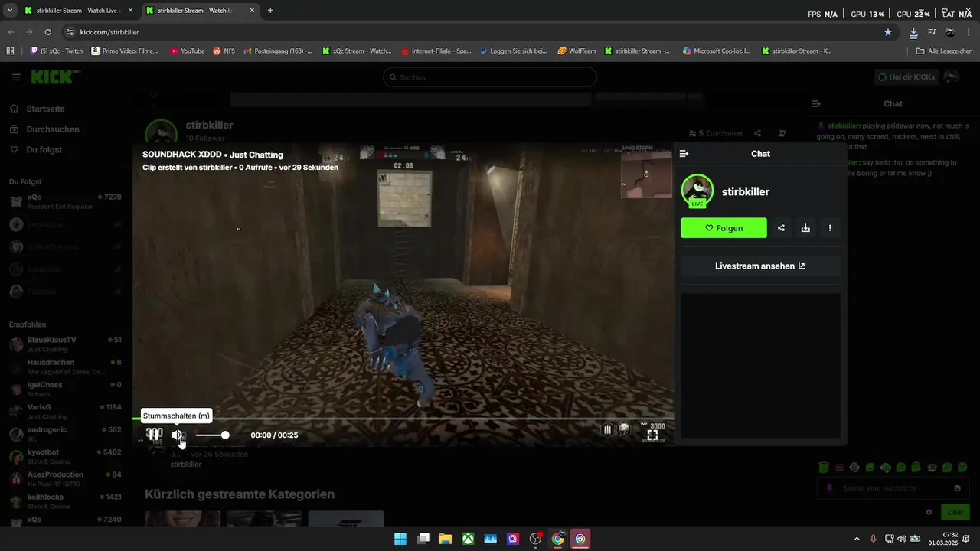980x551 pixels.
Task: Go back to previous page
Action: coord(11,32)
